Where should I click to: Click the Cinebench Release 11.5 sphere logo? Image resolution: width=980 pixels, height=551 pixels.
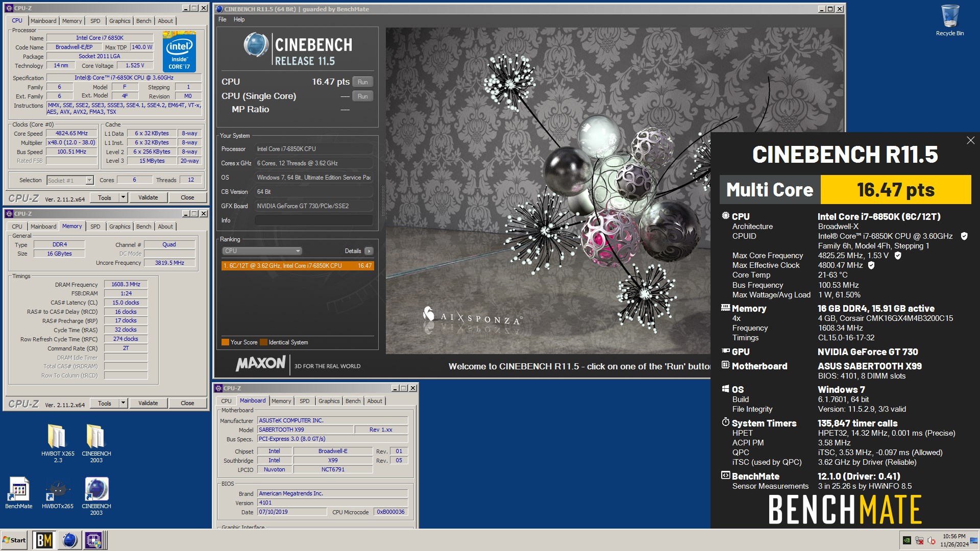click(x=256, y=44)
